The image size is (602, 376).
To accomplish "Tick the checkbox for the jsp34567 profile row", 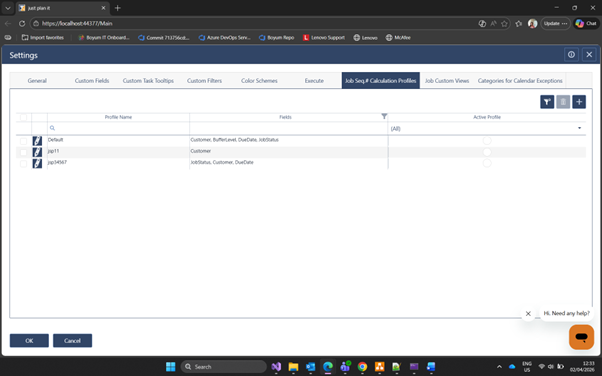I will tap(23, 164).
